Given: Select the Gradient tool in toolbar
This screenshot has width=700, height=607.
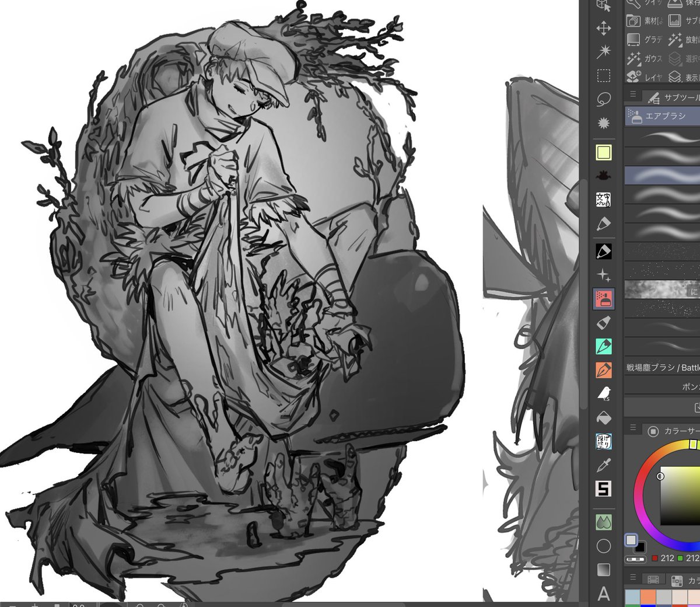Looking at the screenshot, I should coord(604,569).
